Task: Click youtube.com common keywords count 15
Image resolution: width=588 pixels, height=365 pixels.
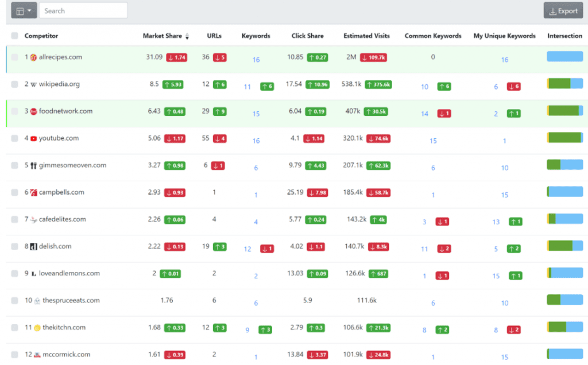Action: 433,141
